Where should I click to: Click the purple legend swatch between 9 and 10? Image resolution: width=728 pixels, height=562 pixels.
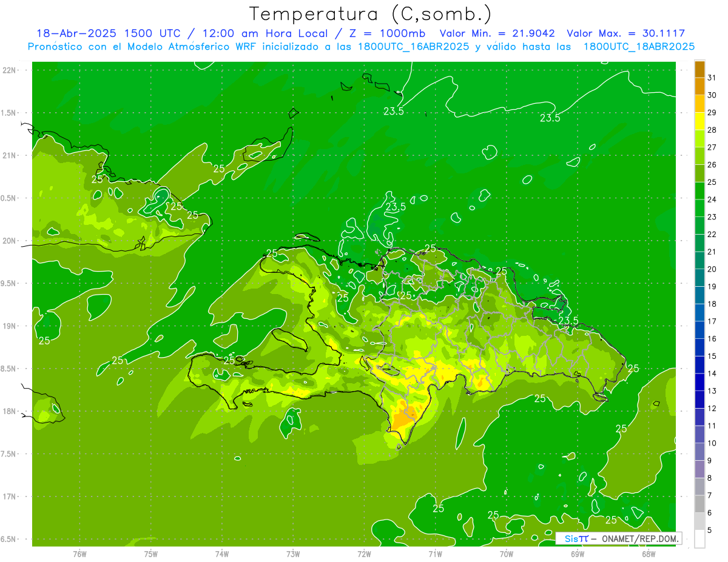(x=699, y=452)
